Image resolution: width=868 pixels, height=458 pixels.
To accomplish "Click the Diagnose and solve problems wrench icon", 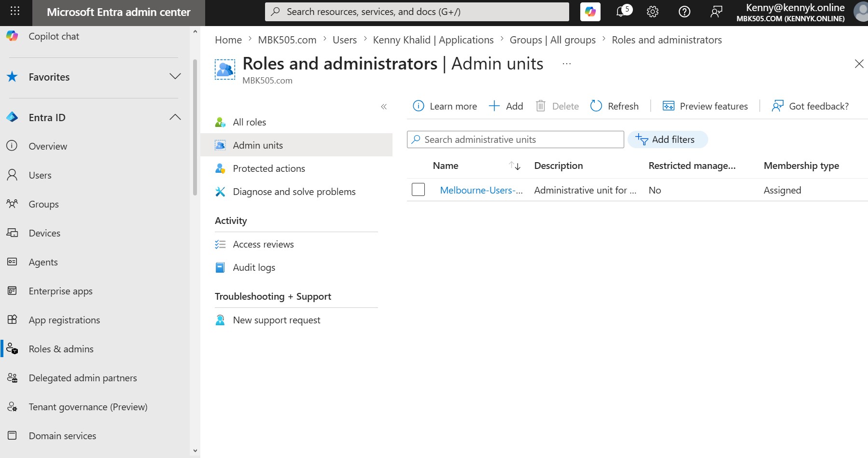I will tap(220, 192).
